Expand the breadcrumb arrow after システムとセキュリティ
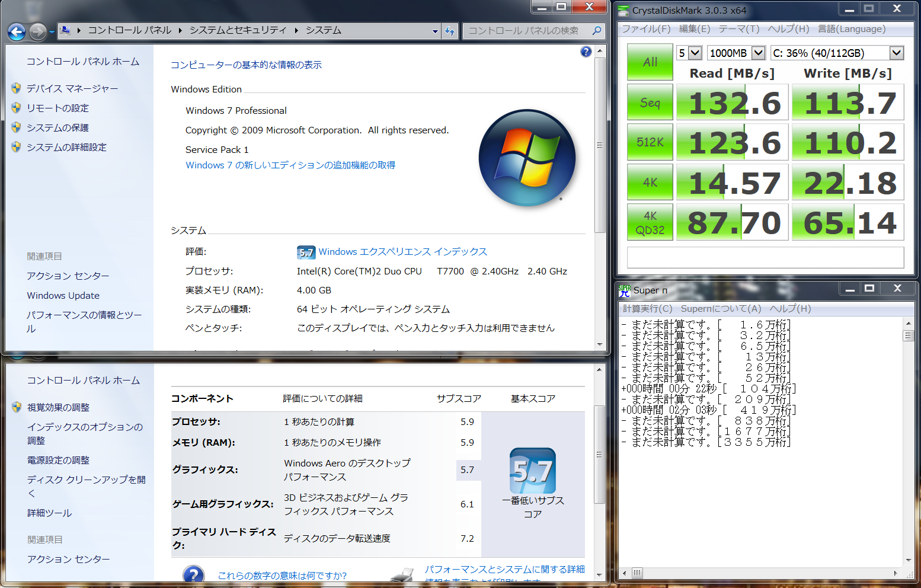The width and height of the screenshot is (921, 588). (x=296, y=30)
